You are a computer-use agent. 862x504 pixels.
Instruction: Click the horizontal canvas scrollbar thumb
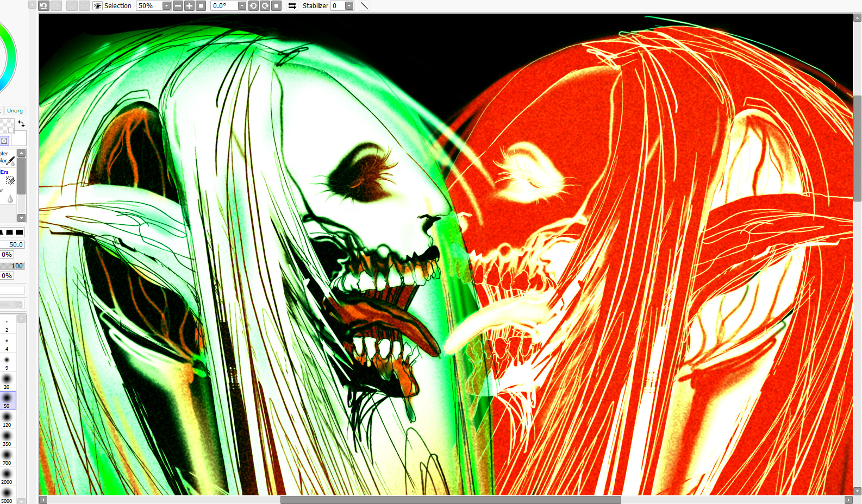coord(450,500)
